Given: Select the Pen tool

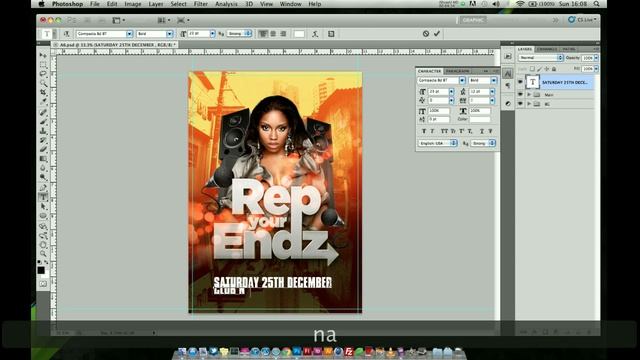Looking at the screenshot, I should 43,187.
